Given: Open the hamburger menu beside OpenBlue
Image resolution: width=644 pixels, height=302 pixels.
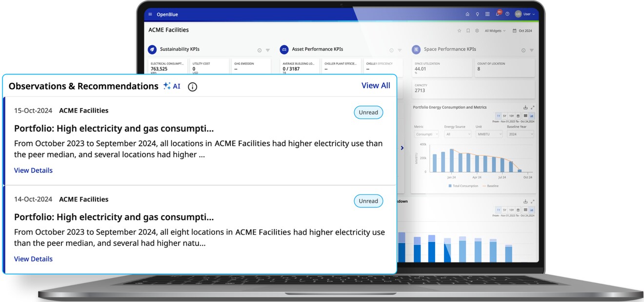Looking at the screenshot, I should point(150,15).
